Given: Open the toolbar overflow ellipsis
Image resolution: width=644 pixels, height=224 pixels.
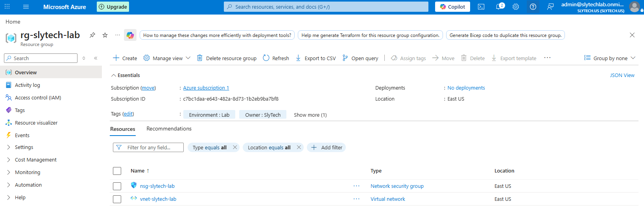Looking at the screenshot, I should (x=547, y=58).
